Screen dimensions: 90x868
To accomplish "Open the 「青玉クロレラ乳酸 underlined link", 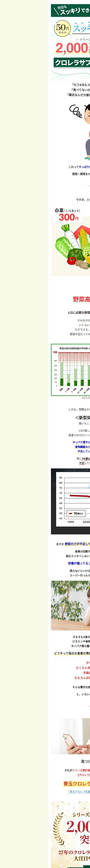I will tap(79, 791).
